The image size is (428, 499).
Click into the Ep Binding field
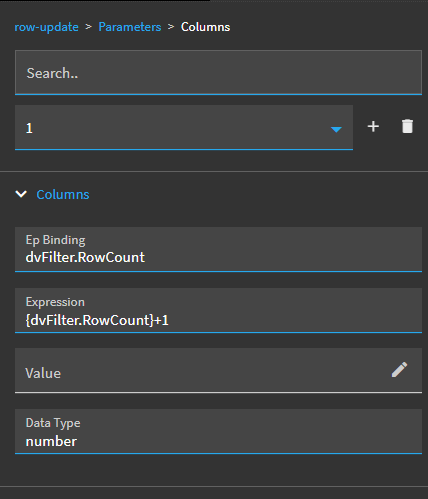pyautogui.click(x=218, y=249)
